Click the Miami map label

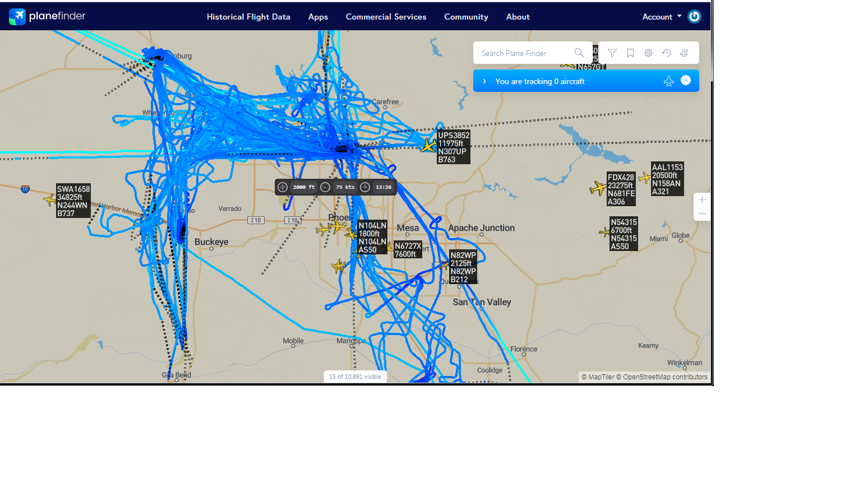(x=659, y=239)
